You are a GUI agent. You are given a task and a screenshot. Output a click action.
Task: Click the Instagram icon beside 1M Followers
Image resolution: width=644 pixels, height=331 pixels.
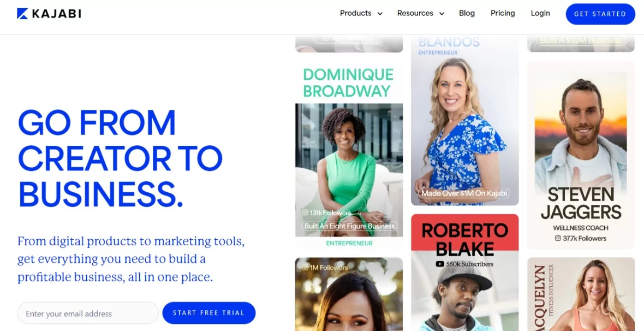tap(305, 267)
